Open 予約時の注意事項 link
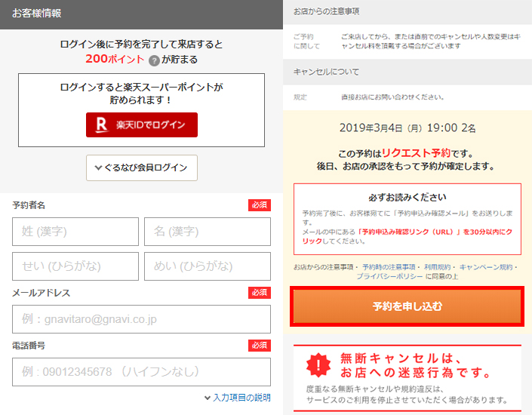 389,267
